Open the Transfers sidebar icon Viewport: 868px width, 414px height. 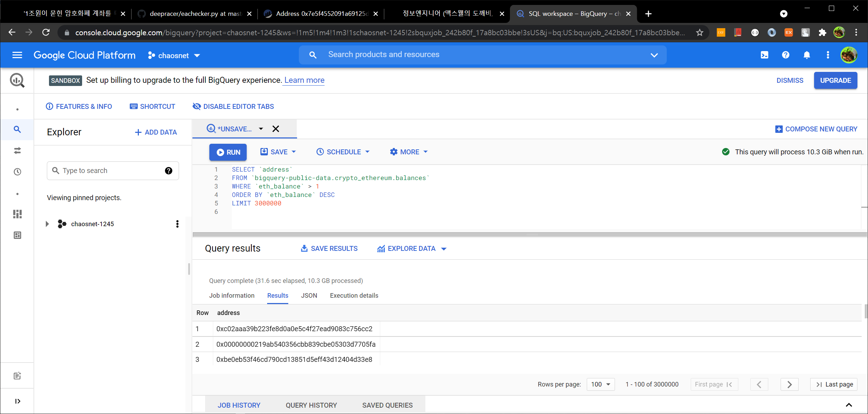tap(17, 151)
